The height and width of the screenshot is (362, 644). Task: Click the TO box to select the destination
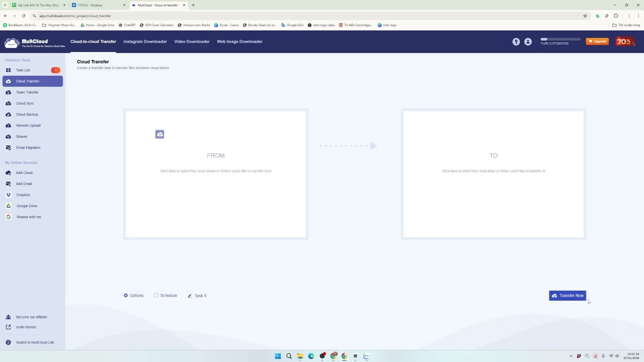click(494, 174)
